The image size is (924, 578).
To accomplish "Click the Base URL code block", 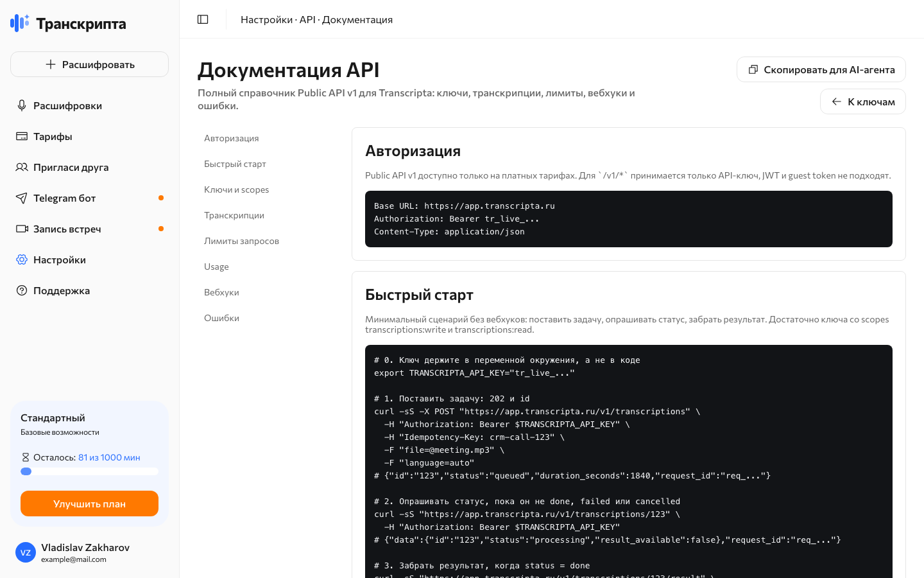I will [629, 219].
